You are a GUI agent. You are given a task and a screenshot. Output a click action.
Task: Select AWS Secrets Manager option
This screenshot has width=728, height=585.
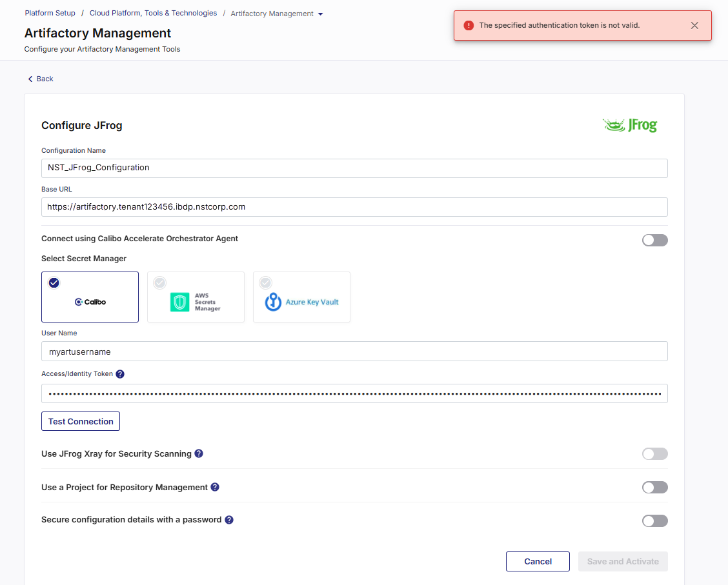196,297
